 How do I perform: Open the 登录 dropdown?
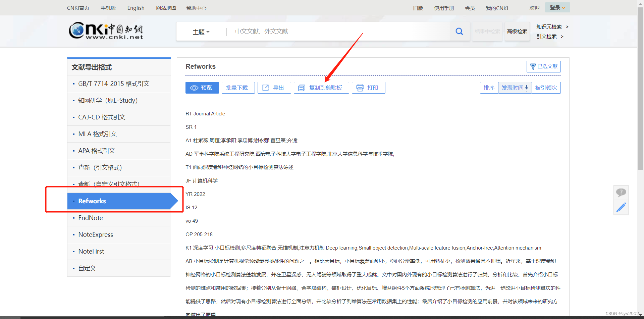tap(557, 7)
